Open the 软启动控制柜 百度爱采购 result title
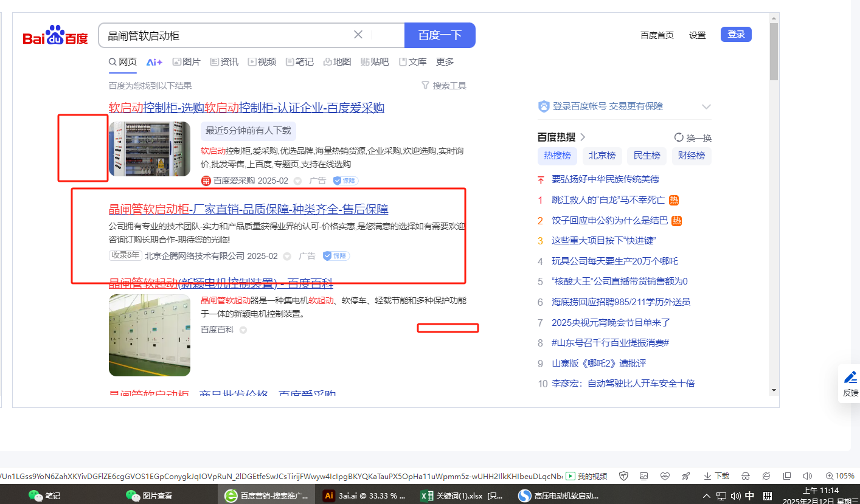 pos(246,108)
